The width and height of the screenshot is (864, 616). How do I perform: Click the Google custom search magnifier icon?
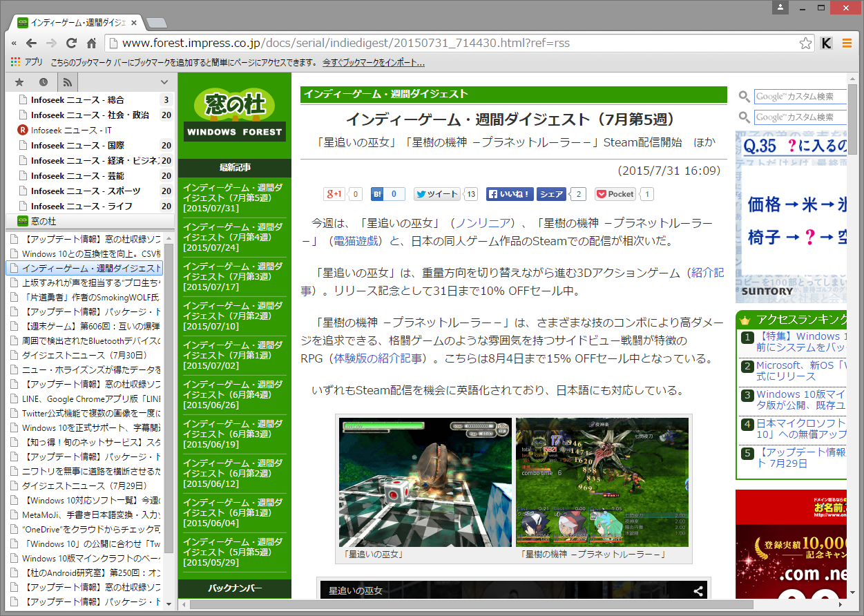pyautogui.click(x=744, y=97)
